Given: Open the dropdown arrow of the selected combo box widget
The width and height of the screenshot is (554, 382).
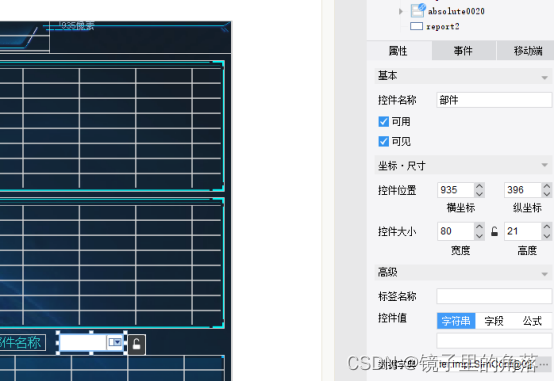Looking at the screenshot, I should tap(115, 342).
